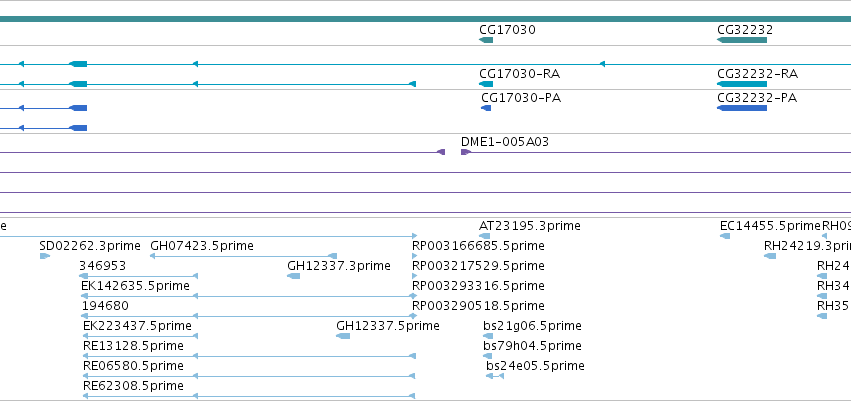Click the GH07423.5prime label
851x401 pixels.
coord(202,246)
